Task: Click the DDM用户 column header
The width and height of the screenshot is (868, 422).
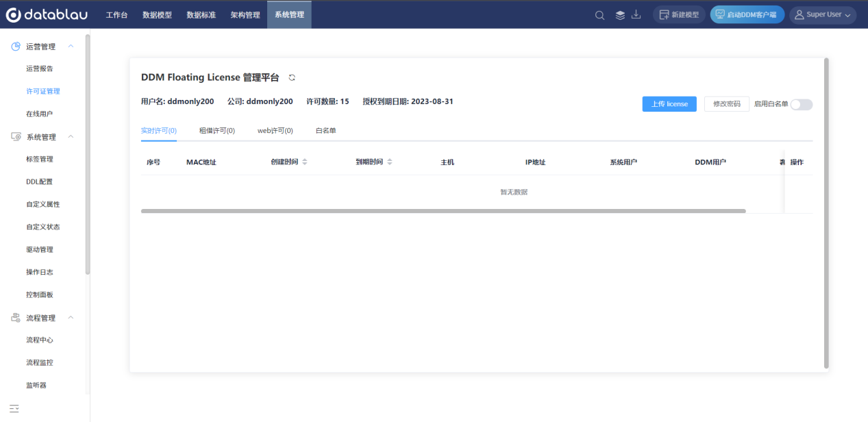Action: pos(710,162)
